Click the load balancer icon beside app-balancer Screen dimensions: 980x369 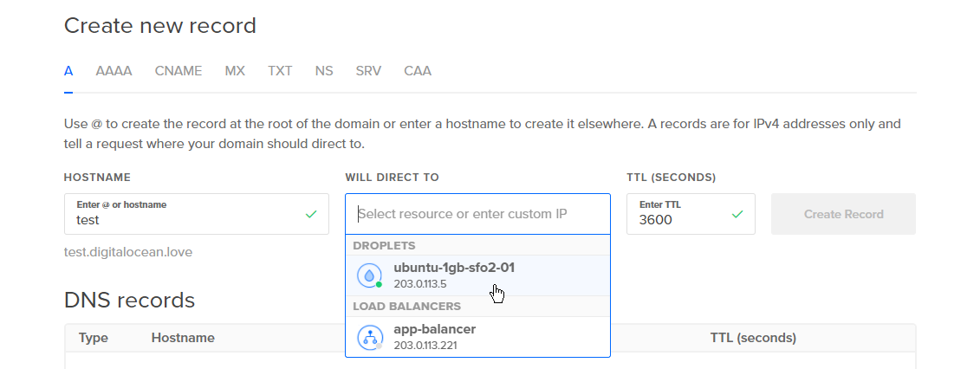point(370,337)
